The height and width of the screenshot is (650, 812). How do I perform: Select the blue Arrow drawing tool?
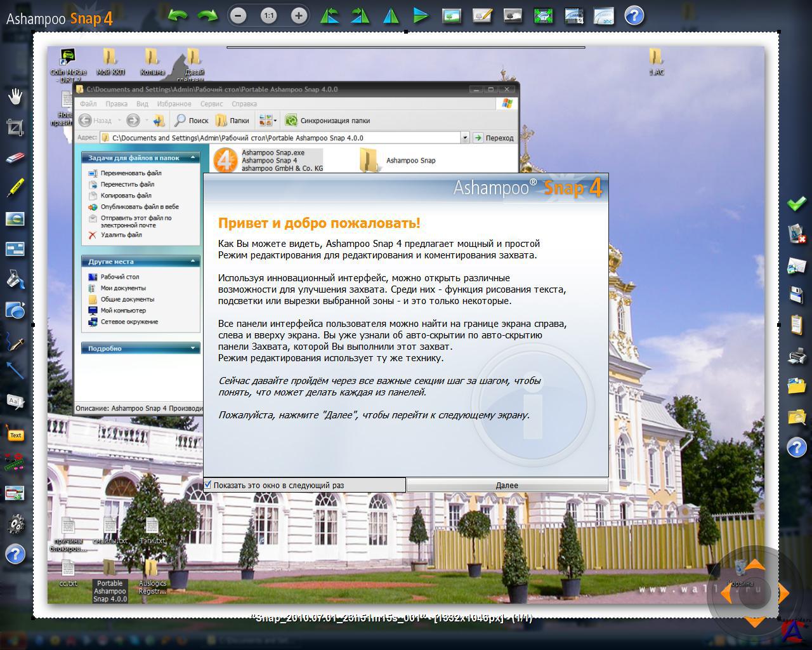(x=15, y=370)
